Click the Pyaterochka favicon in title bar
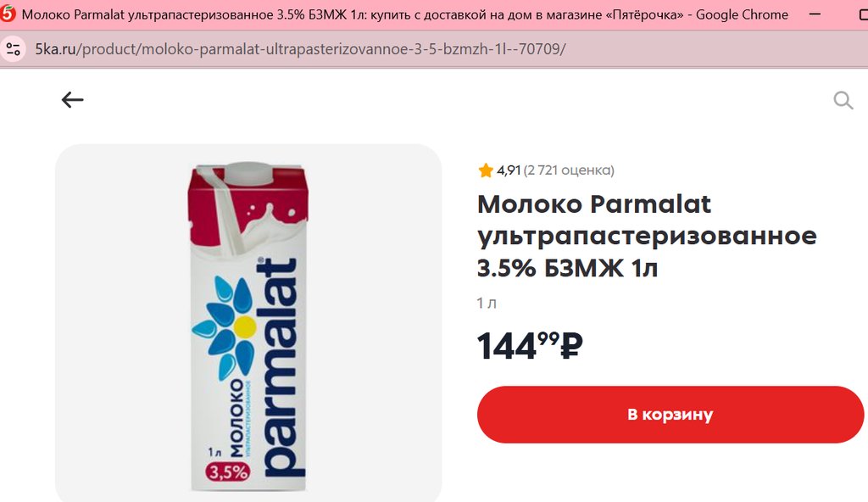The image size is (868, 502). pyautogui.click(x=8, y=14)
